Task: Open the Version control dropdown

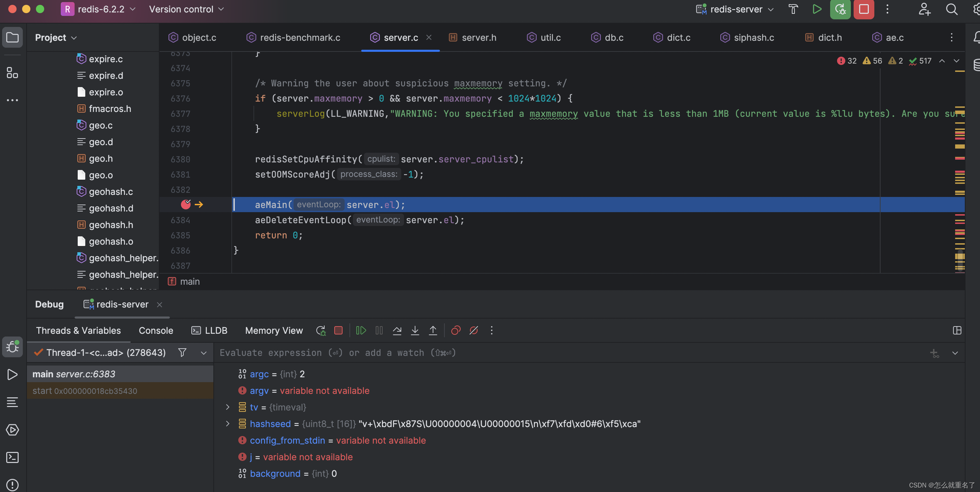Action: 186,9
